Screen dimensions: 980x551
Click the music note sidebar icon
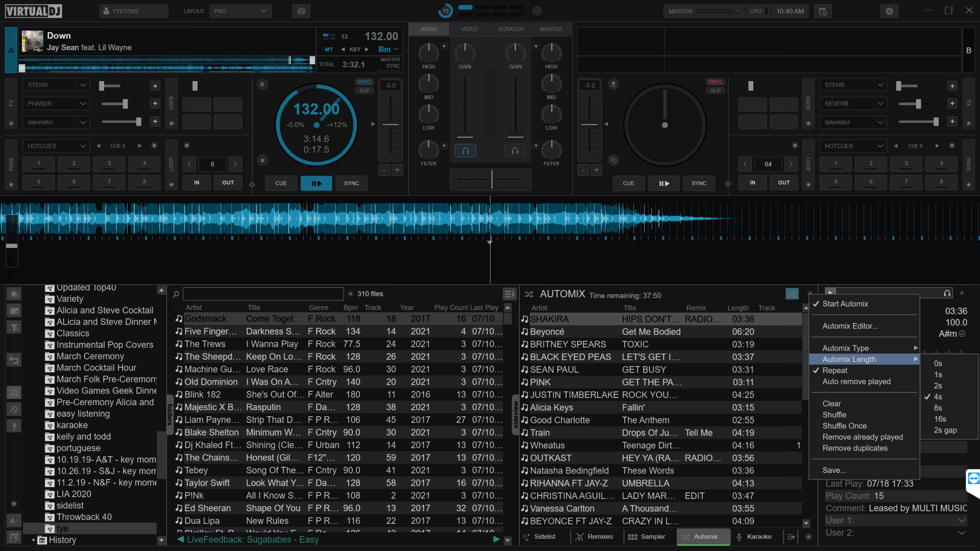pos(14,392)
